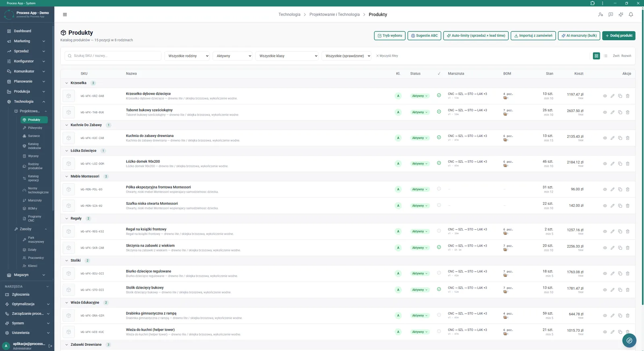
Task: Delete Łóżko domek 90x200 product
Action: pyautogui.click(x=627, y=164)
